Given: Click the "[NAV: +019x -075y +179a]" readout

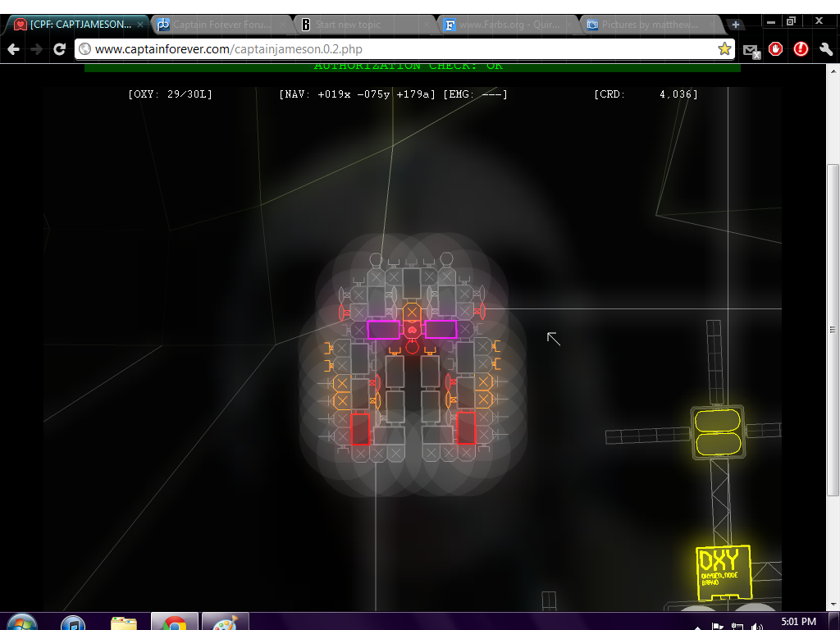Looking at the screenshot, I should click(358, 94).
